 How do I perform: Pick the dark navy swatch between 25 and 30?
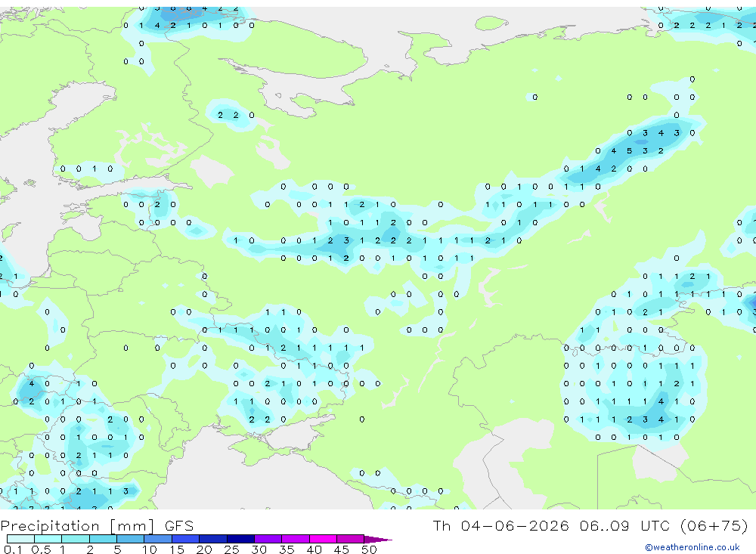tap(240, 539)
